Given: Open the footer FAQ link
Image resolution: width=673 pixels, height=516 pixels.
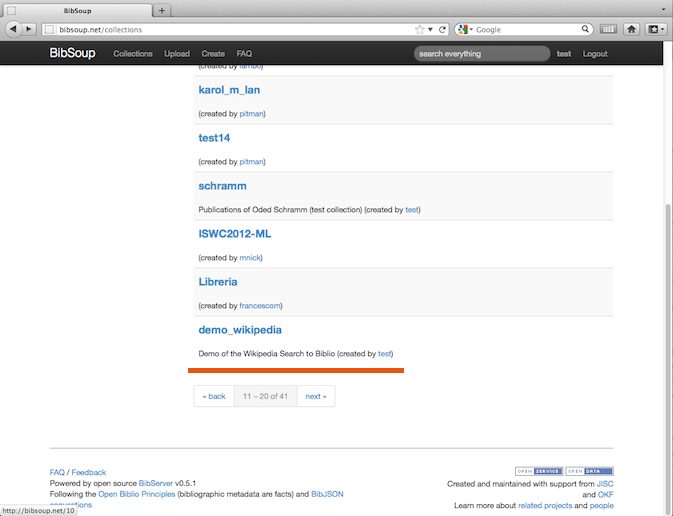Looking at the screenshot, I should (57, 472).
